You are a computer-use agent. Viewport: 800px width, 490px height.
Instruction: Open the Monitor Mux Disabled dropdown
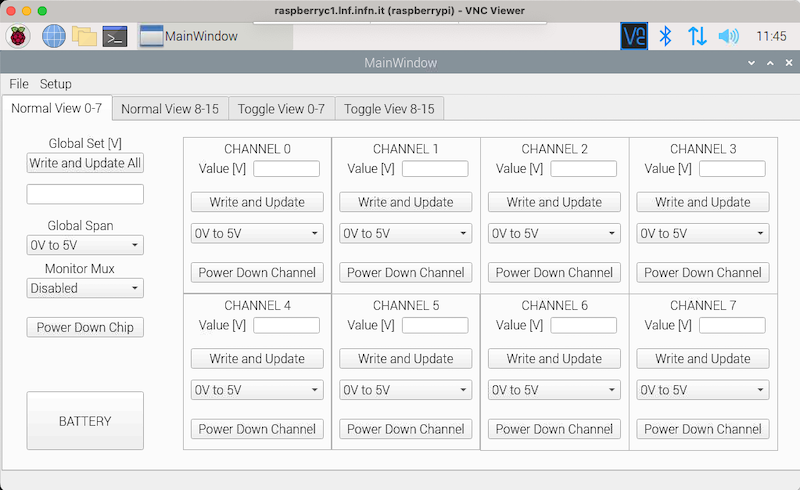85,288
